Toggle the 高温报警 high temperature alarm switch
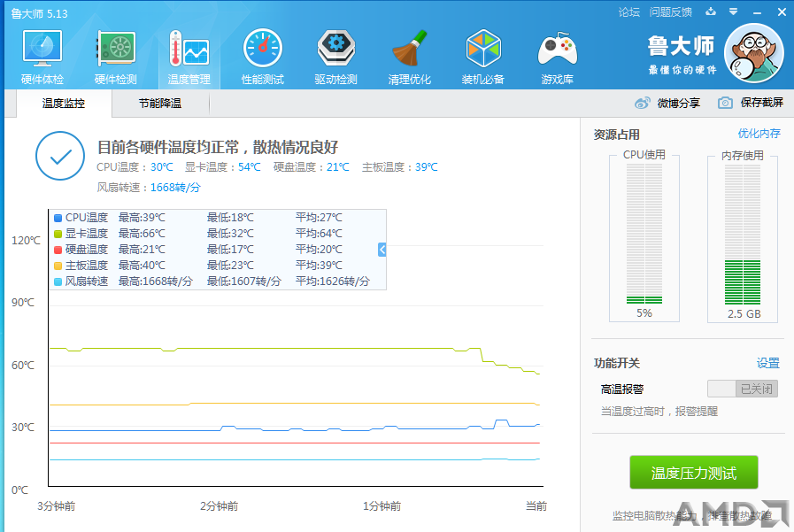The height and width of the screenshot is (532, 794). click(743, 389)
